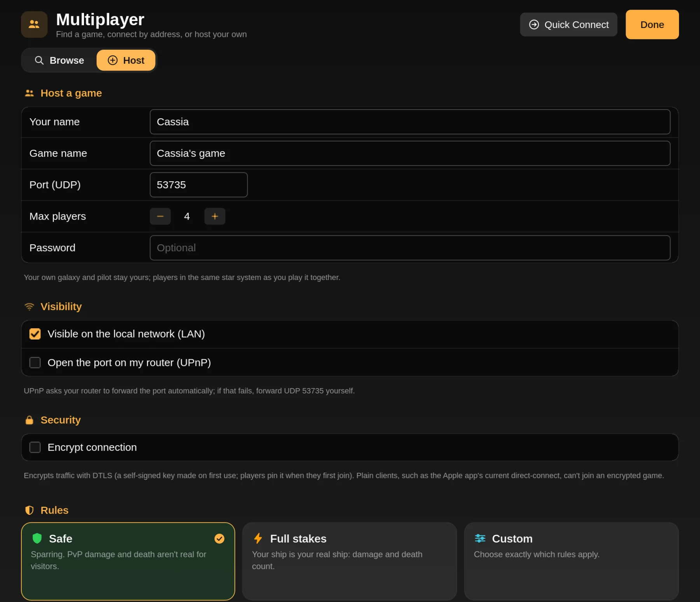Click the UPnP port forwarding hint text

click(x=189, y=391)
